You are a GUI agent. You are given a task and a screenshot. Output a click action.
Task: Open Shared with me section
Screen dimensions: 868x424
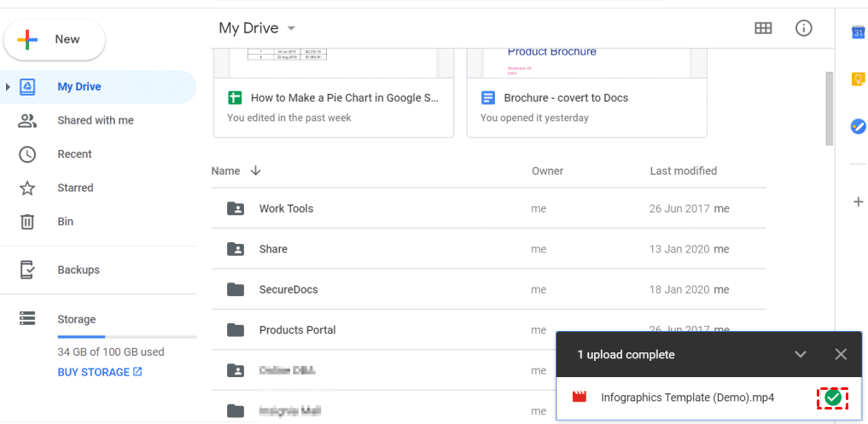95,120
